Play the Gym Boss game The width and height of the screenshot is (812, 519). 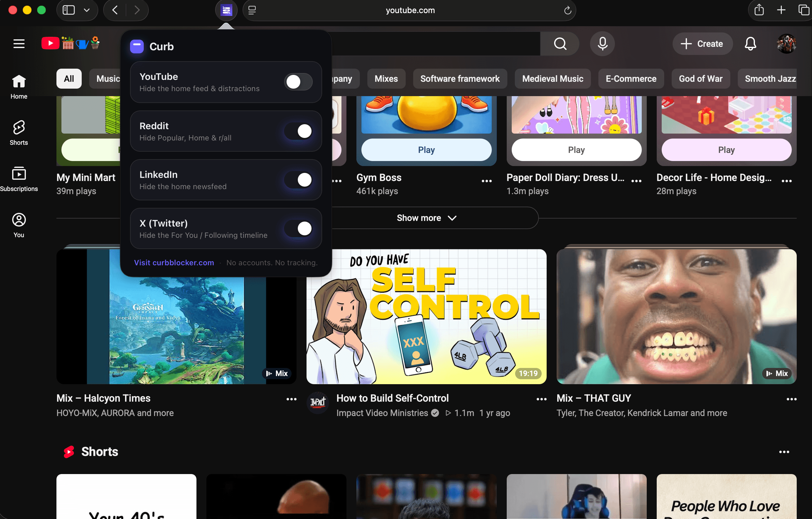[426, 150]
